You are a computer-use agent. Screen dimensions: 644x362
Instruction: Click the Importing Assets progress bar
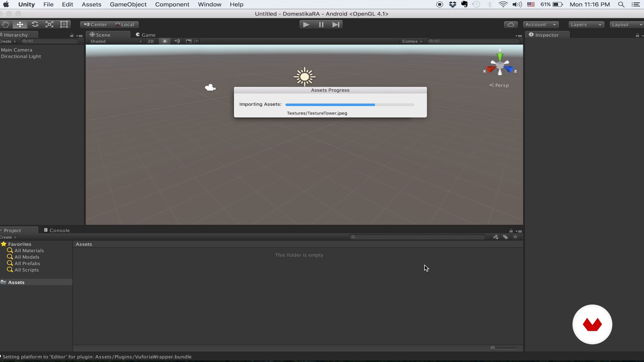point(350,105)
